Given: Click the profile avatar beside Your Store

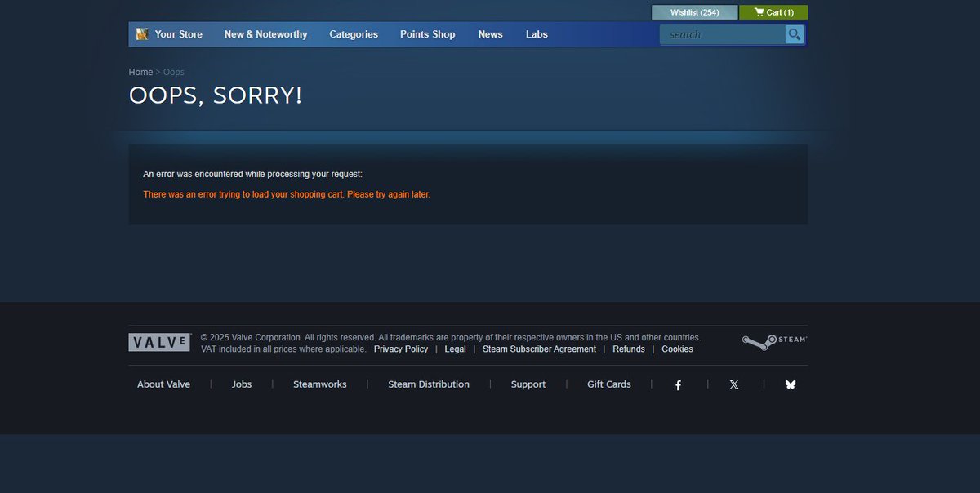Looking at the screenshot, I should (x=142, y=34).
